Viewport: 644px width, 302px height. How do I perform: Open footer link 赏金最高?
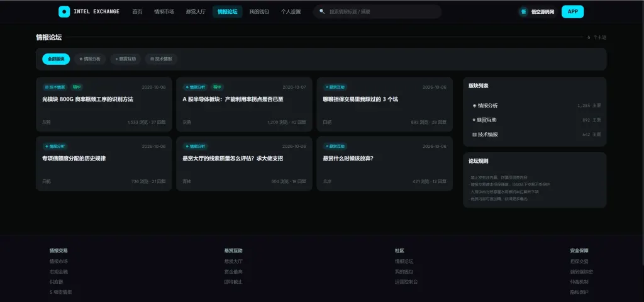pyautogui.click(x=233, y=272)
